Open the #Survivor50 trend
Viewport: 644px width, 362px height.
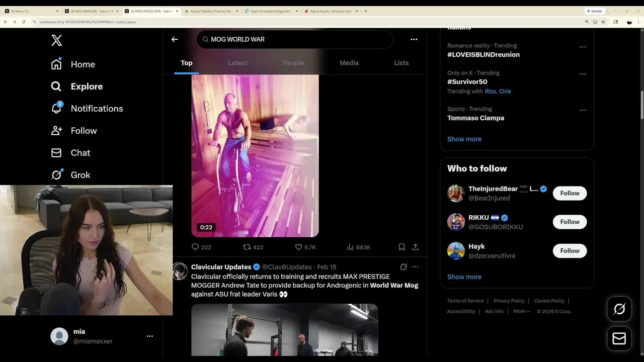tap(467, 81)
